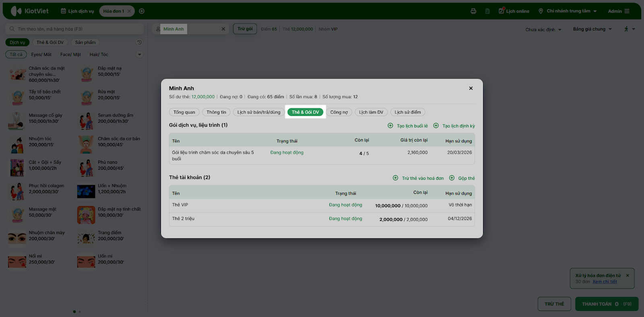Add Phục hồi colagen service
The width and height of the screenshot is (644, 317).
[38, 192]
